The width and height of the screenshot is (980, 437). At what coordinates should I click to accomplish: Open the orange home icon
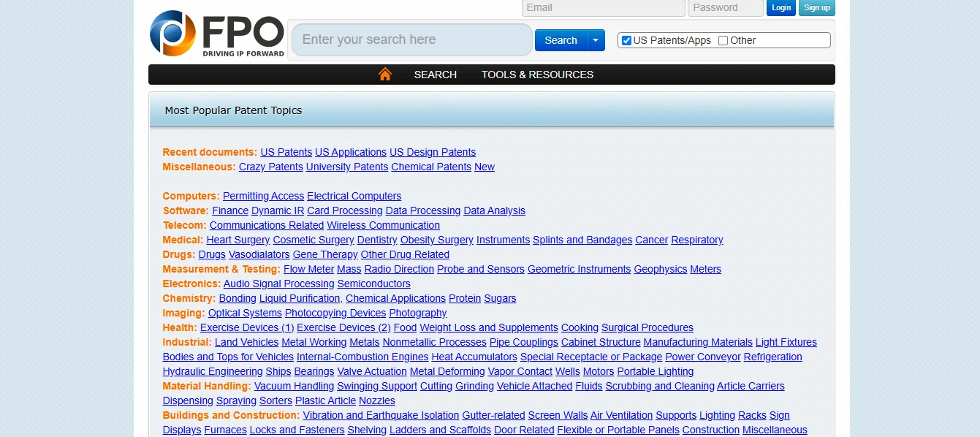385,74
